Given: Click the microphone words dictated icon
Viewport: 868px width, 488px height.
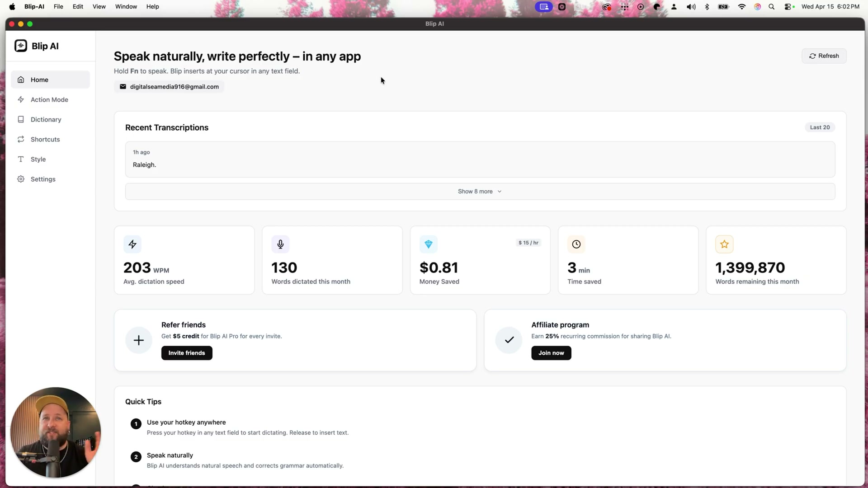Looking at the screenshot, I should coord(280,244).
